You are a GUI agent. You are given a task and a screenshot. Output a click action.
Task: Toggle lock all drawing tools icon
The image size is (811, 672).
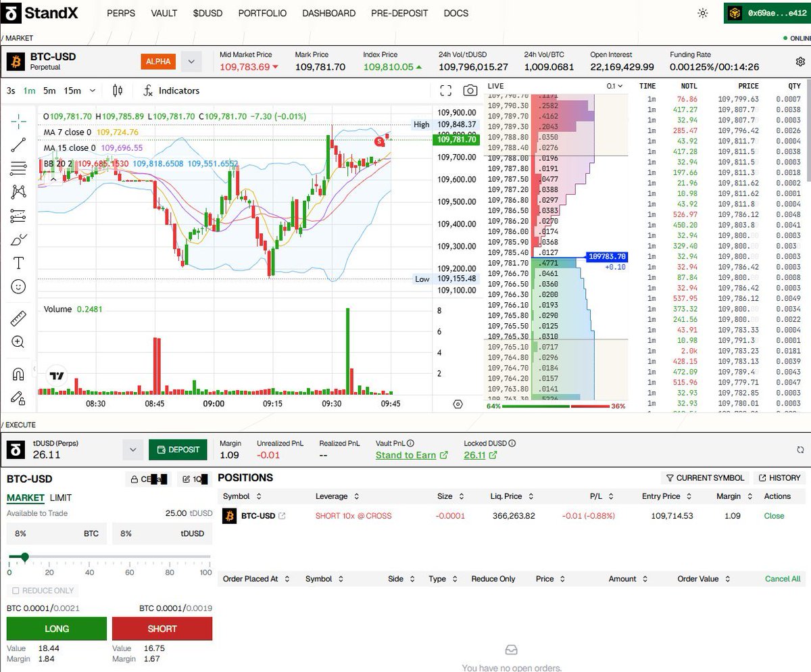18,399
